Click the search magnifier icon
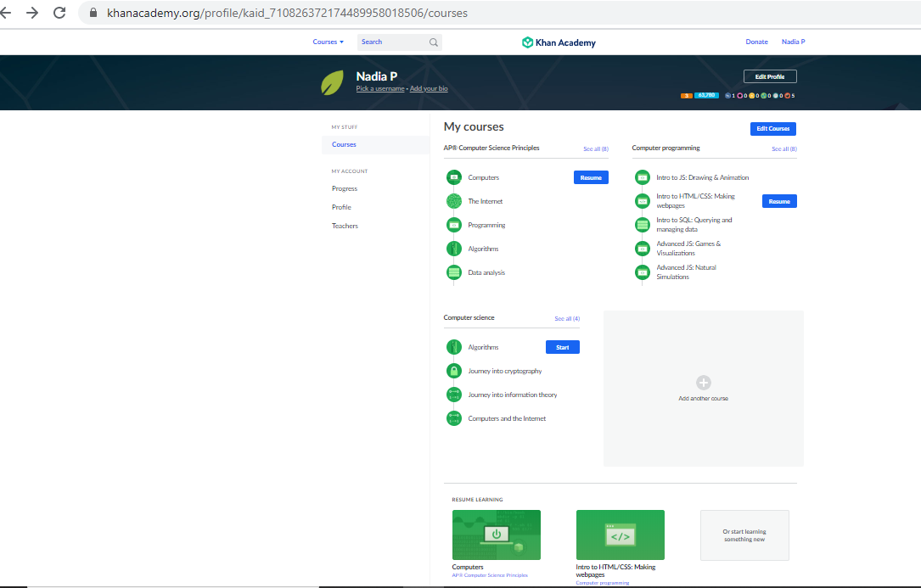 pyautogui.click(x=434, y=42)
